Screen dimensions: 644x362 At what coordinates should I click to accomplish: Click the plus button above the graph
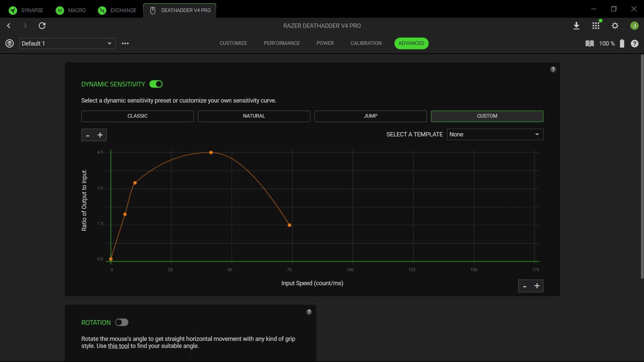click(x=100, y=135)
